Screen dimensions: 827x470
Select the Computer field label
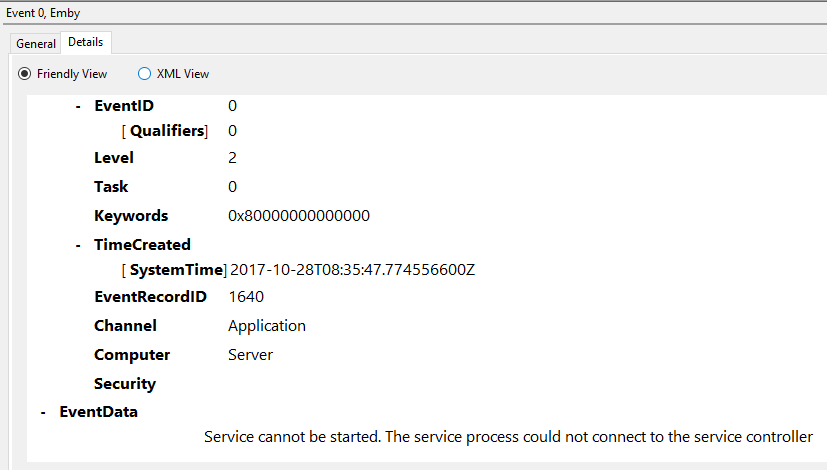[132, 355]
